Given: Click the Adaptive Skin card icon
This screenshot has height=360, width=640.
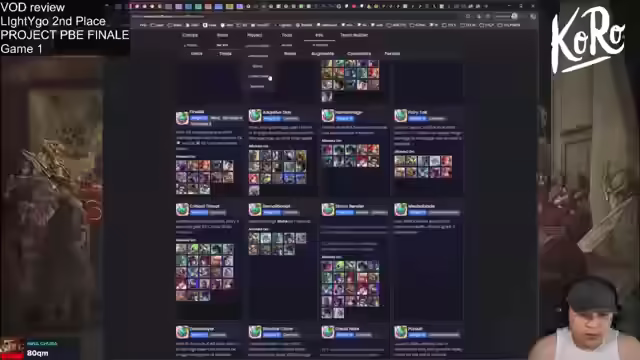Looking at the screenshot, I should tap(255, 116).
